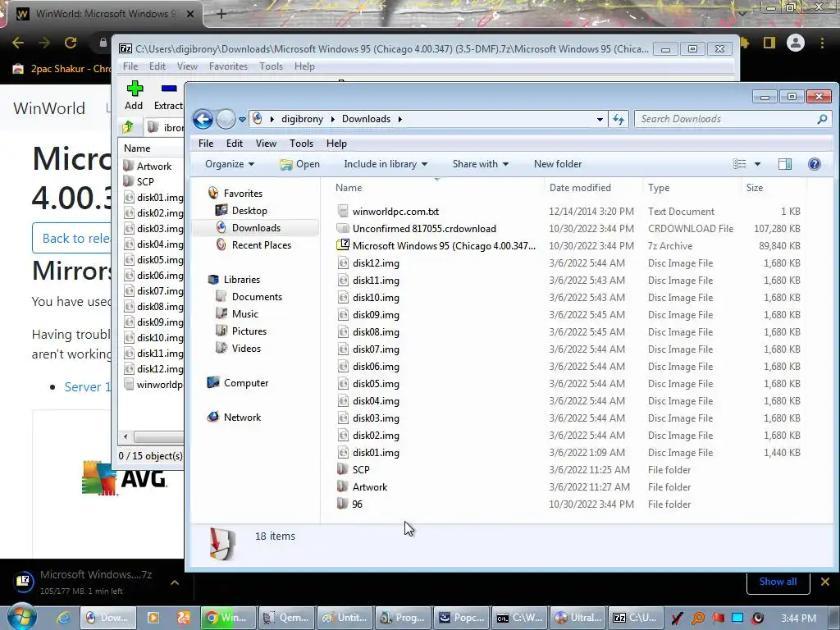Select winworldpc.com.txt file in Explorer
840x630 pixels.
pyautogui.click(x=395, y=212)
